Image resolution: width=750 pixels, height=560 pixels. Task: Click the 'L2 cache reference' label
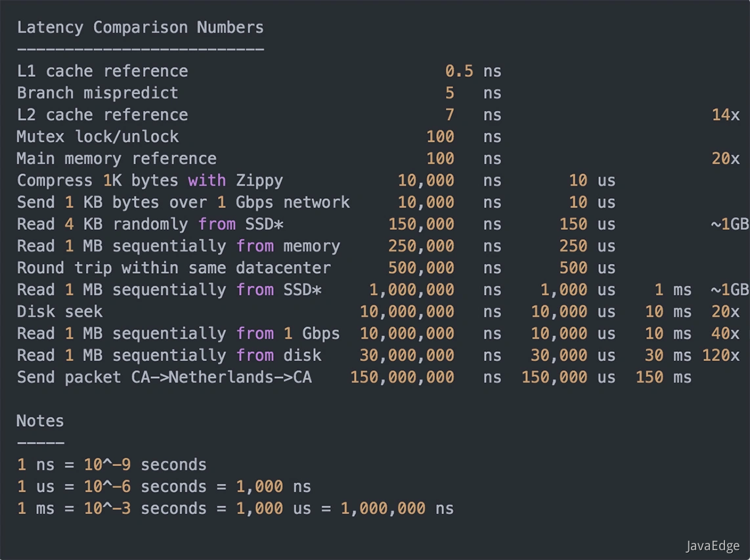102,115
